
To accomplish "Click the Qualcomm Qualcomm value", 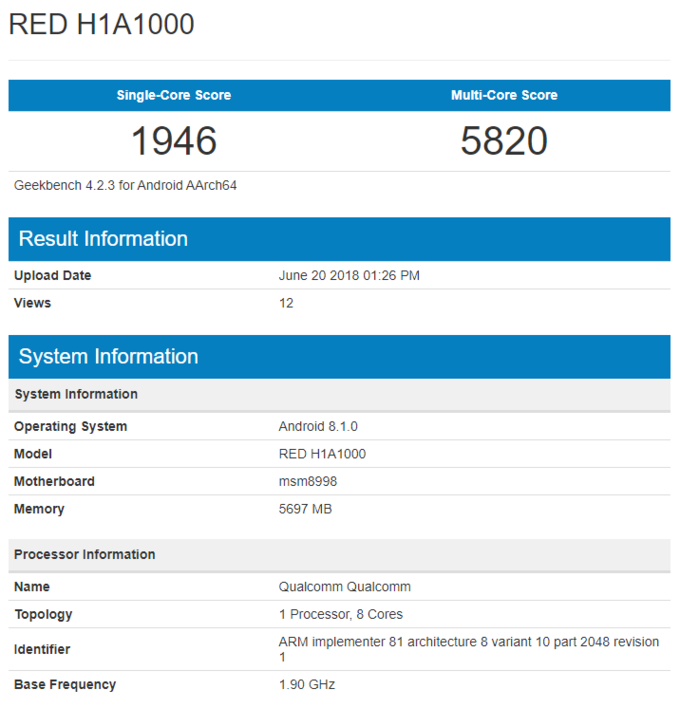I will [x=345, y=587].
